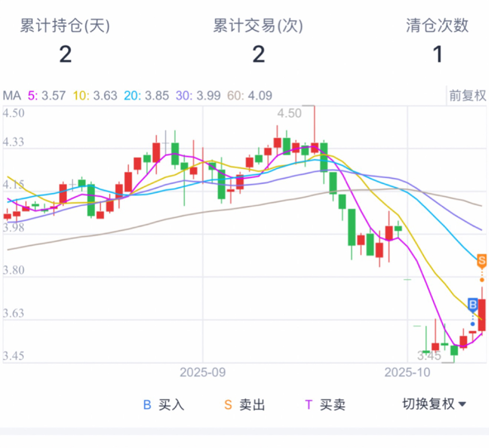This screenshot has width=489, height=448.
Task: Click the 4.50 high price annotation
Action: tap(289, 113)
